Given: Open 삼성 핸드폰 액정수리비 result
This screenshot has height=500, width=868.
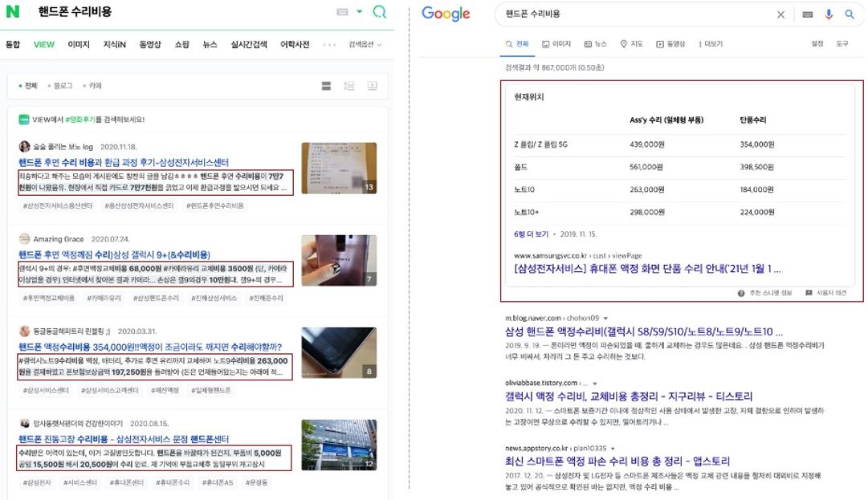Looking at the screenshot, I should 644,331.
